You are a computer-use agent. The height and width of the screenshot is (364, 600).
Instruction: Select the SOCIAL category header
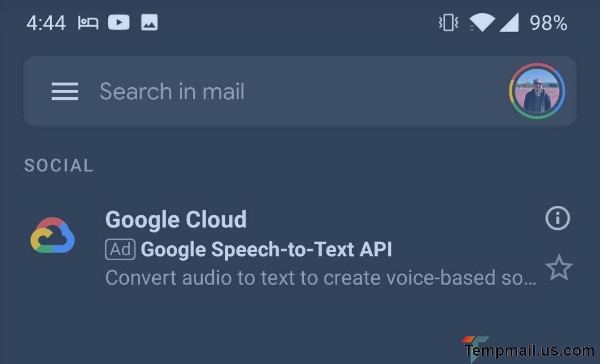59,165
